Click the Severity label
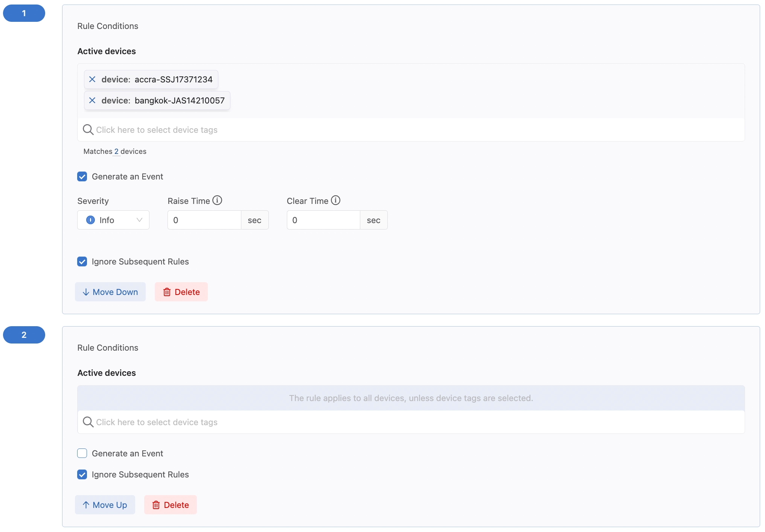The image size is (765, 532). click(93, 201)
